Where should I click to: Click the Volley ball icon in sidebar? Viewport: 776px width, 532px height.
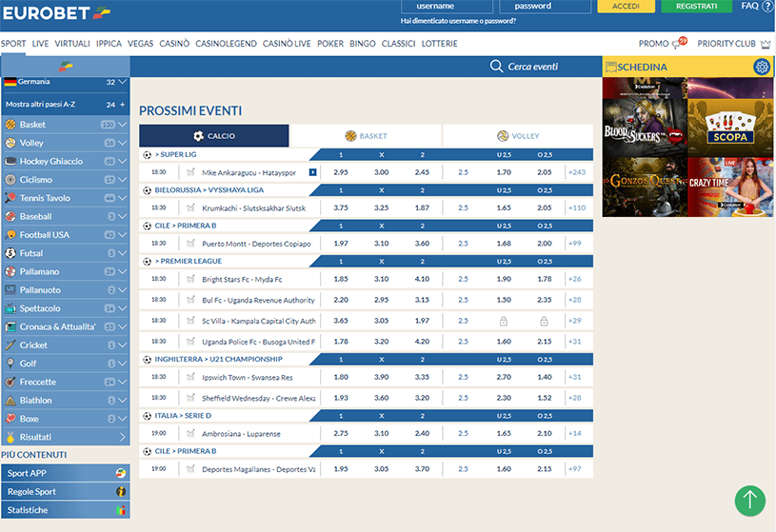click(x=10, y=143)
